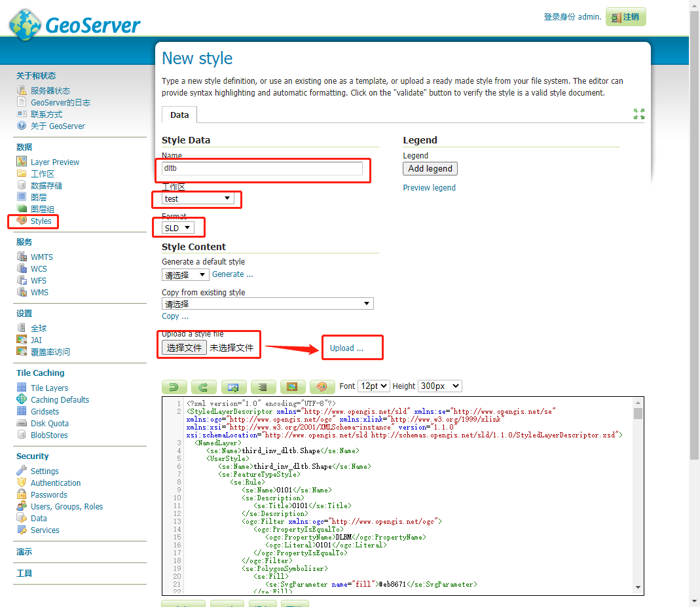
Task: Open Security Data page
Action: point(39,518)
